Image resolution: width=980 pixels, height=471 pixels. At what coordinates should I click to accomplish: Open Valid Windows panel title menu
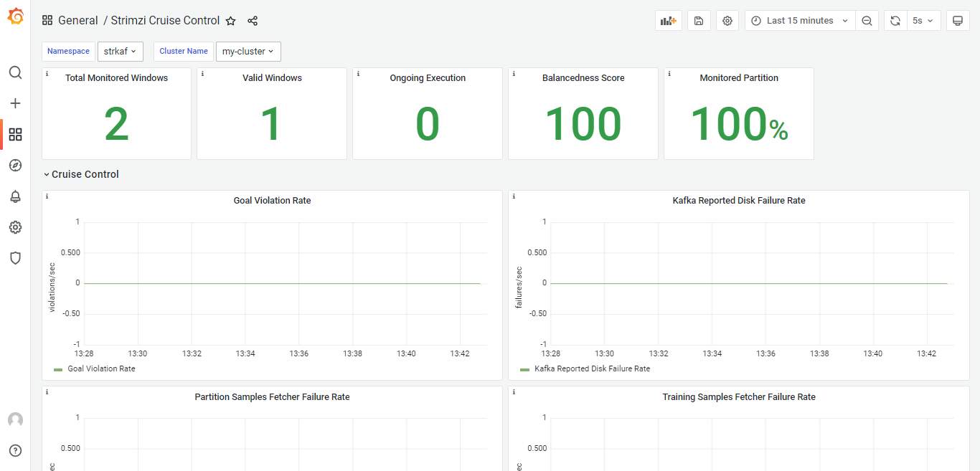(272, 78)
